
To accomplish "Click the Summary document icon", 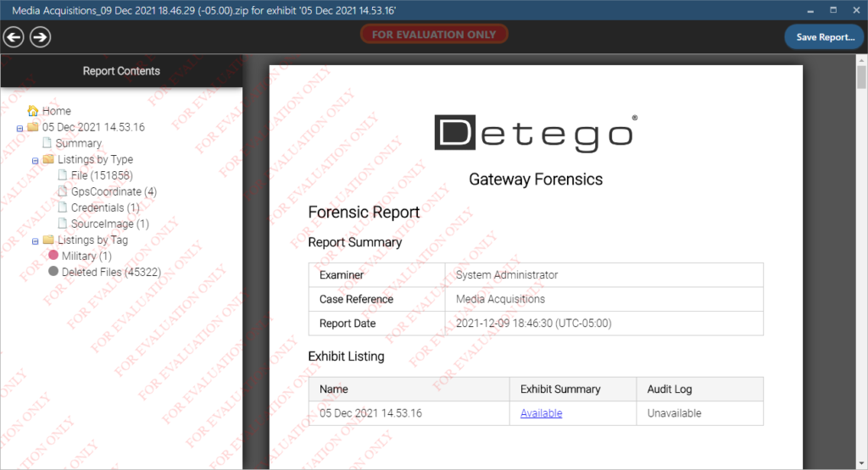I will click(47, 142).
